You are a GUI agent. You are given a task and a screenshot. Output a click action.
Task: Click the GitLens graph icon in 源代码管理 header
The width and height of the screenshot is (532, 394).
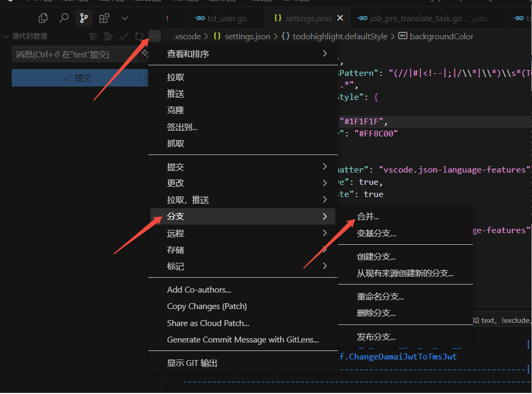108,36
